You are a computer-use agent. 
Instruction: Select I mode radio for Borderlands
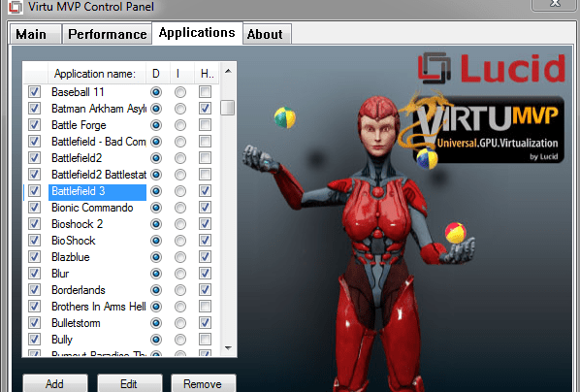click(180, 290)
